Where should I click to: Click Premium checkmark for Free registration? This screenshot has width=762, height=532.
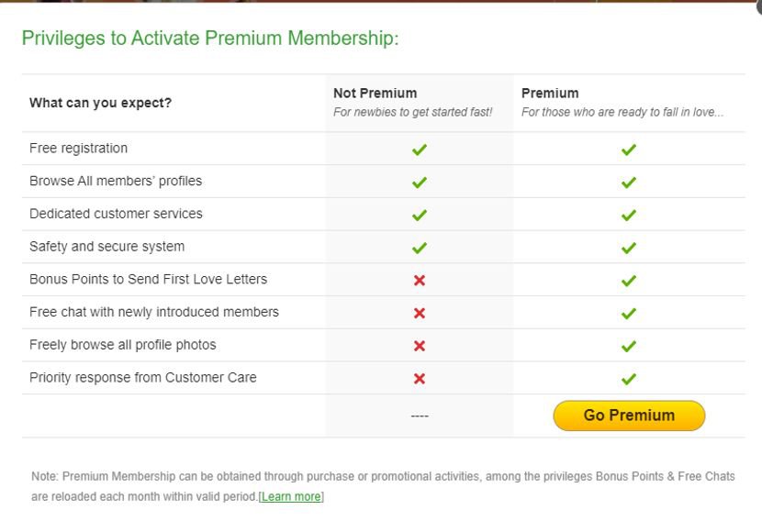pyautogui.click(x=629, y=150)
